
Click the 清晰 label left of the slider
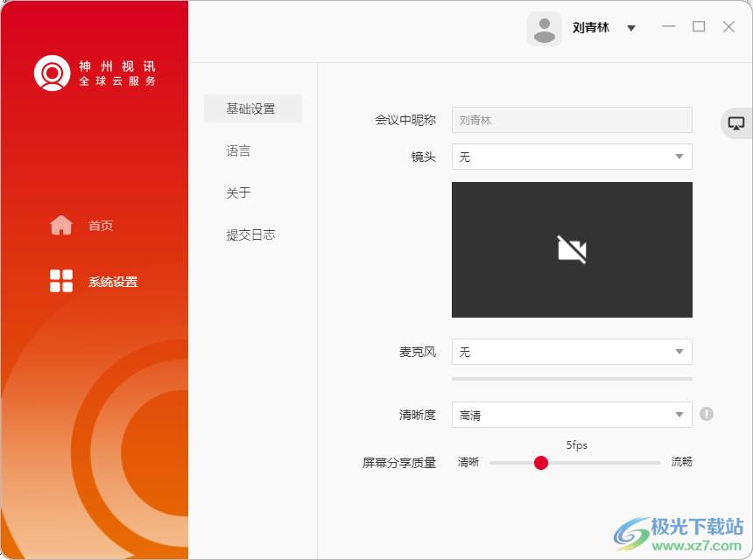click(x=468, y=462)
